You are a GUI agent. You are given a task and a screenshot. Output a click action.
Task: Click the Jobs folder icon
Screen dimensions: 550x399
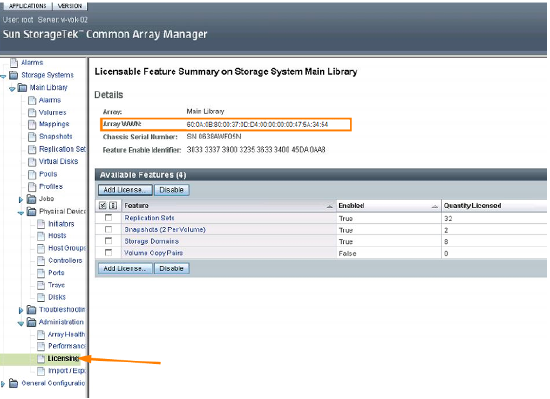pyautogui.click(x=32, y=199)
